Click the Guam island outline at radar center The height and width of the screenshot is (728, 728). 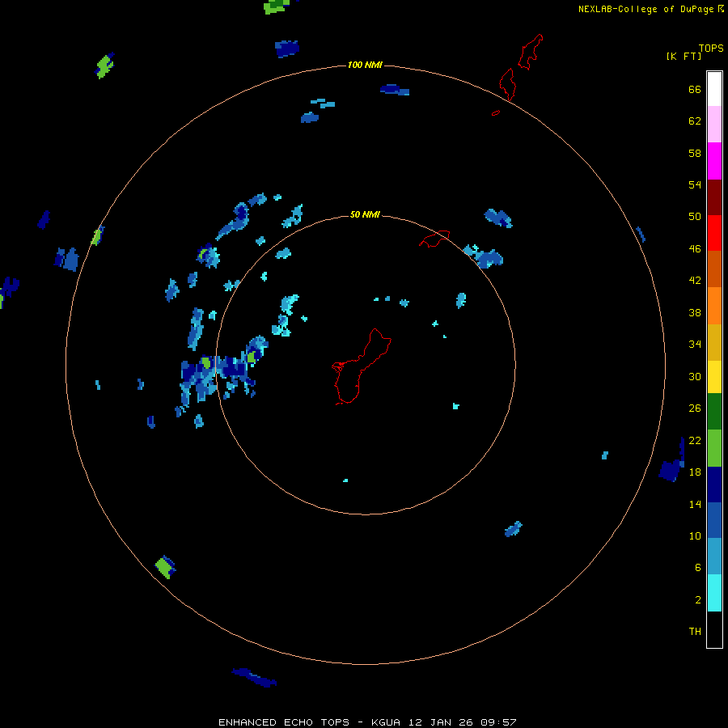point(361,366)
